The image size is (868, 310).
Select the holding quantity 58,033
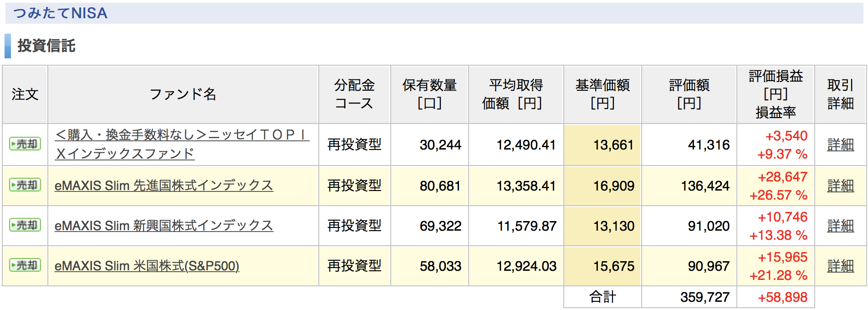coord(440,266)
